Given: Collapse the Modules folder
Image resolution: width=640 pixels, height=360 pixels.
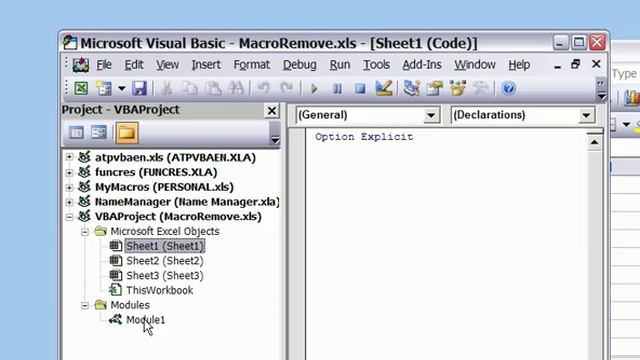Looking at the screenshot, I should pos(85,305).
